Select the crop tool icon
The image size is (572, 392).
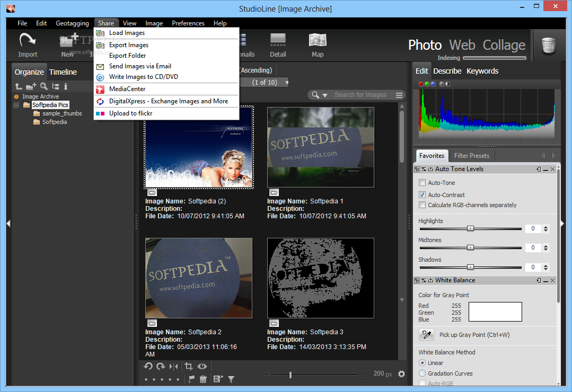(x=189, y=366)
